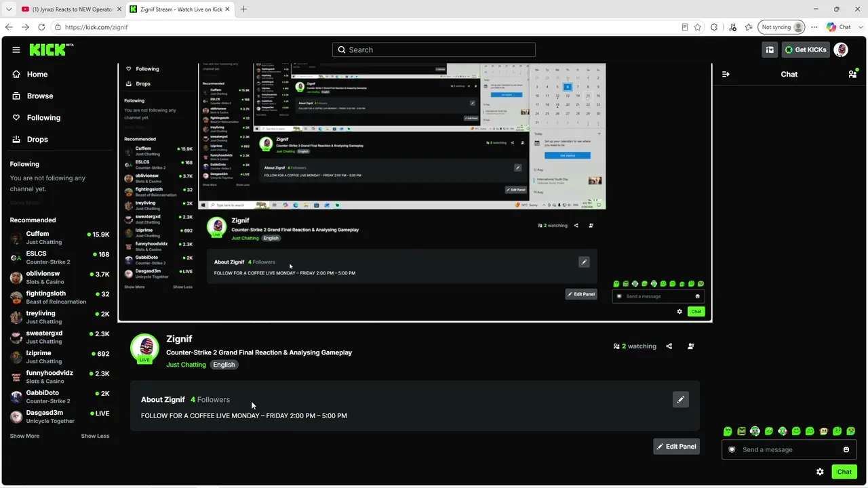Click the browser address bar URL
The image size is (868, 488).
(x=97, y=27)
